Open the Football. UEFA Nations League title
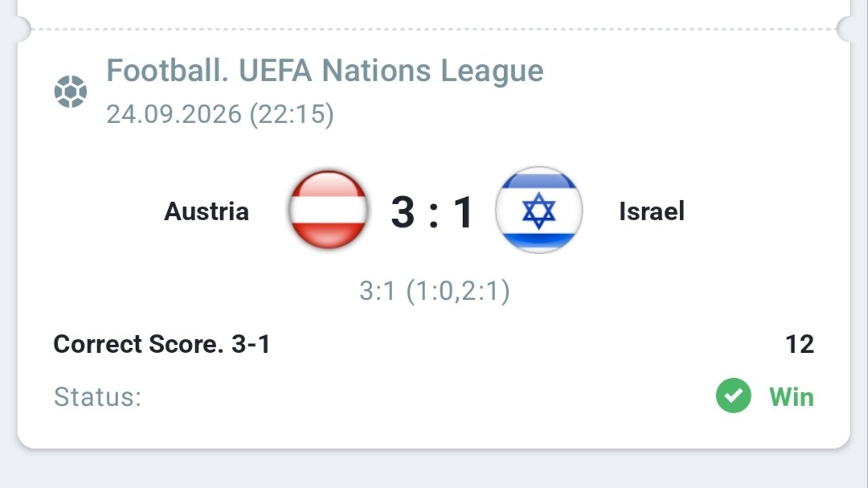 [325, 71]
